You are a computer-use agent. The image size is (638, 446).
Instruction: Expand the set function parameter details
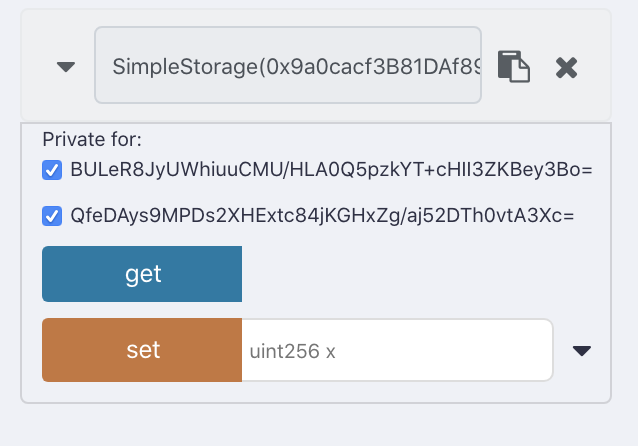(x=581, y=350)
